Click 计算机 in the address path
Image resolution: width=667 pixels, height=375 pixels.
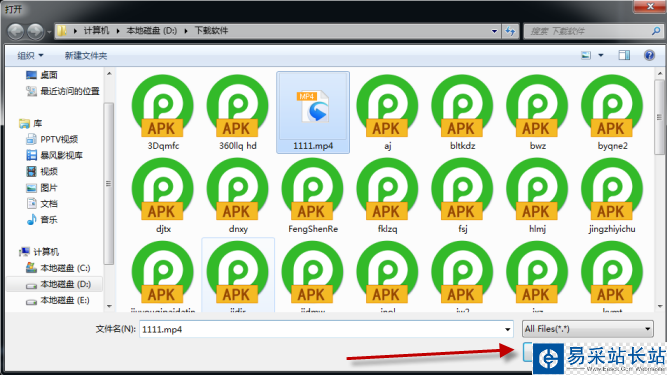(x=96, y=31)
